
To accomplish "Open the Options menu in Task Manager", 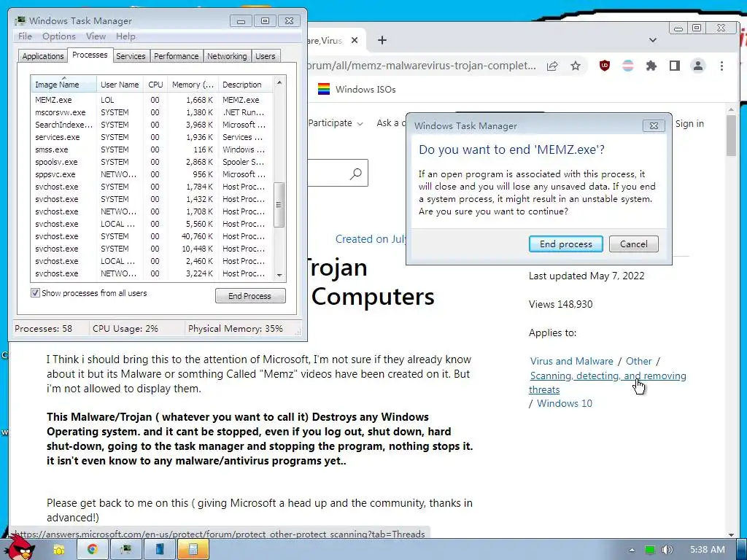I will (58, 36).
